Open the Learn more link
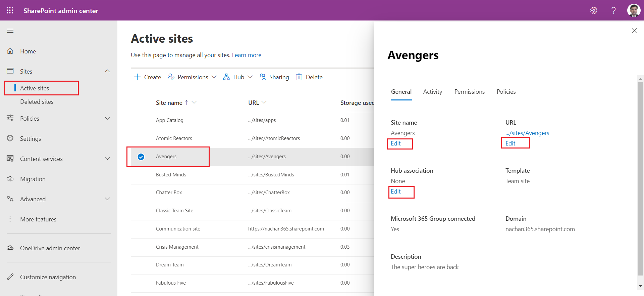This screenshot has width=644, height=296. 247,55
